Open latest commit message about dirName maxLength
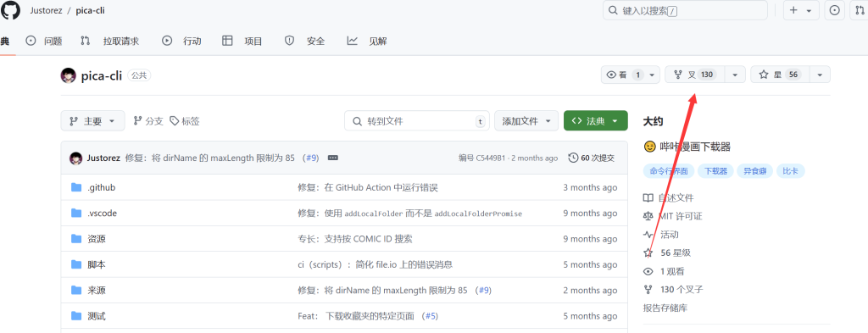 (x=210, y=158)
